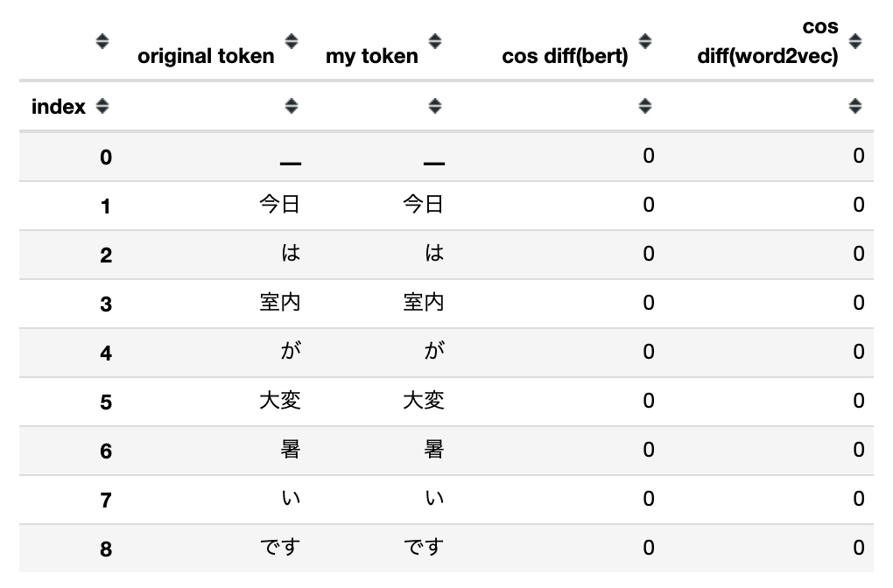This screenshot has width=893, height=588.
Task: Sort by the cos diff(word2vec) column
Action: pyautogui.click(x=855, y=41)
